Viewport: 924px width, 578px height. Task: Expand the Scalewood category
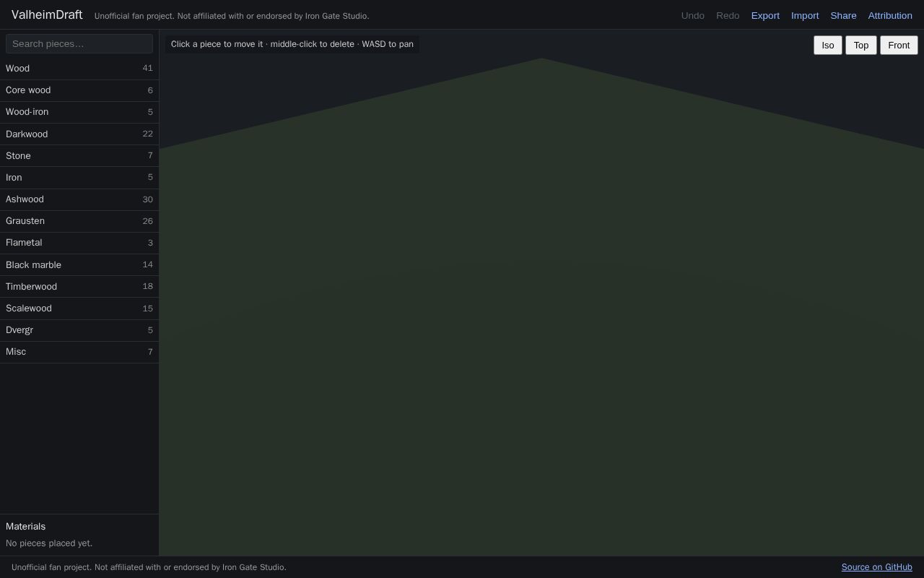tap(79, 309)
